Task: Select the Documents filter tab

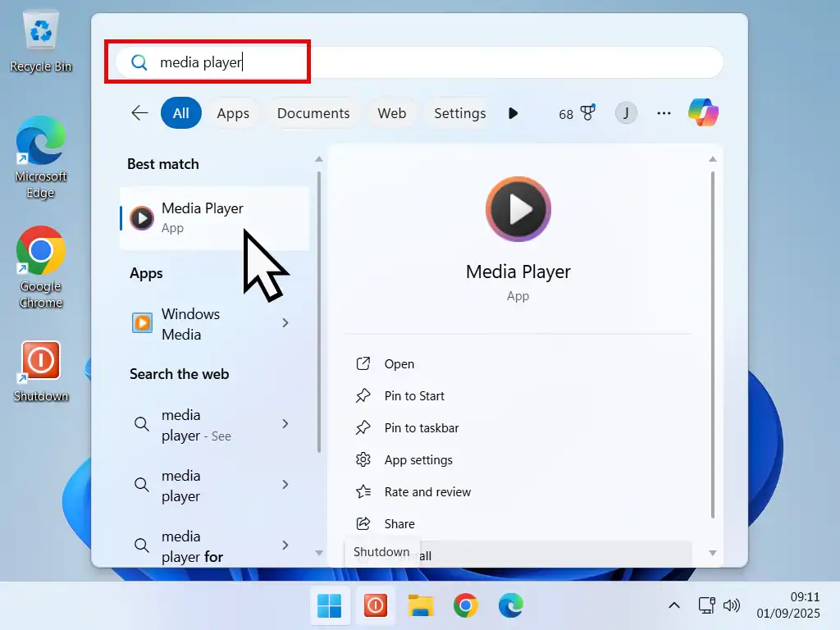Action: pos(313,113)
